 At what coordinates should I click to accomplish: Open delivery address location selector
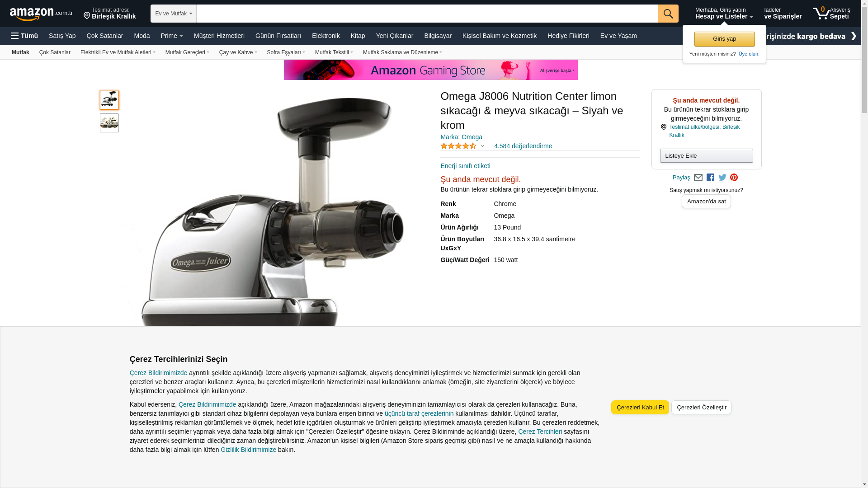[109, 14]
